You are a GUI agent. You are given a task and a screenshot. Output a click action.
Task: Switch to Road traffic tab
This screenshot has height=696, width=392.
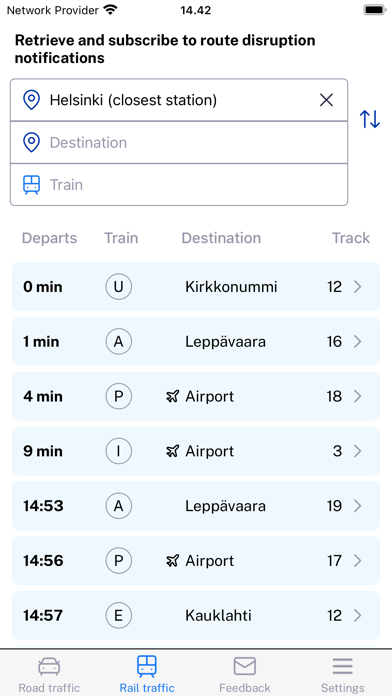49,675
